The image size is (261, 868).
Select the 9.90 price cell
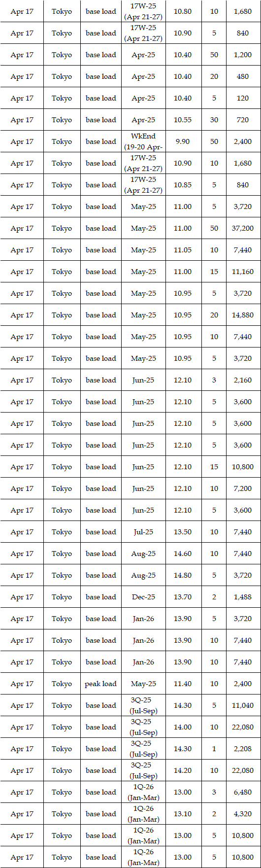183,141
